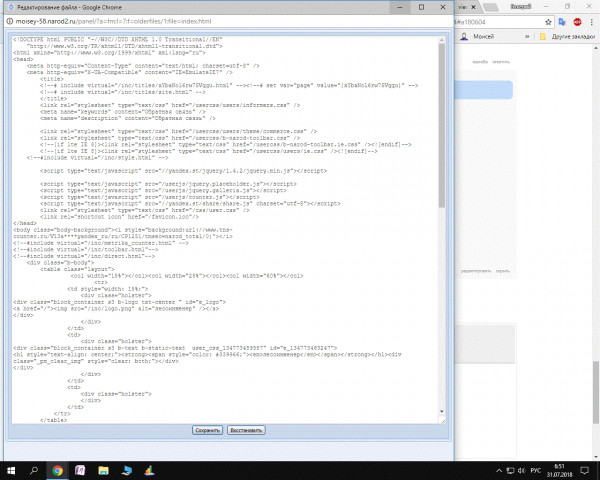Click the textarea resize grip at bottom corner
Viewport: 600px width, 480px height.
[x=443, y=421]
